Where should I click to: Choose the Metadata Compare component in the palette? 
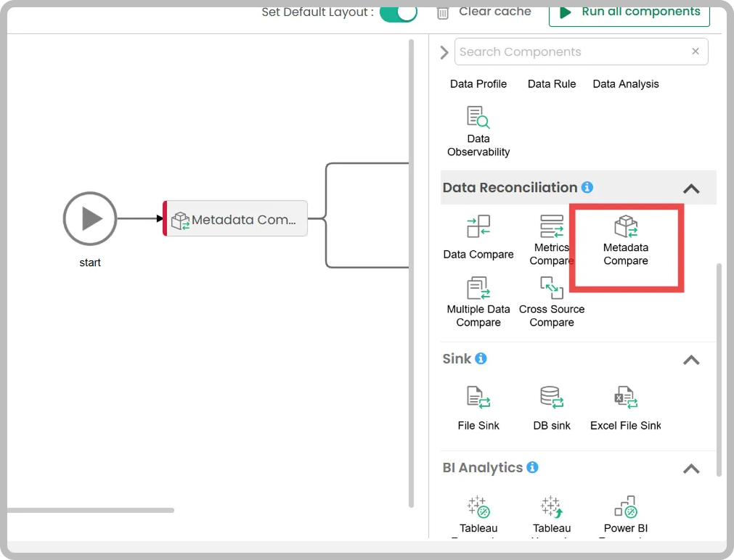pos(626,241)
